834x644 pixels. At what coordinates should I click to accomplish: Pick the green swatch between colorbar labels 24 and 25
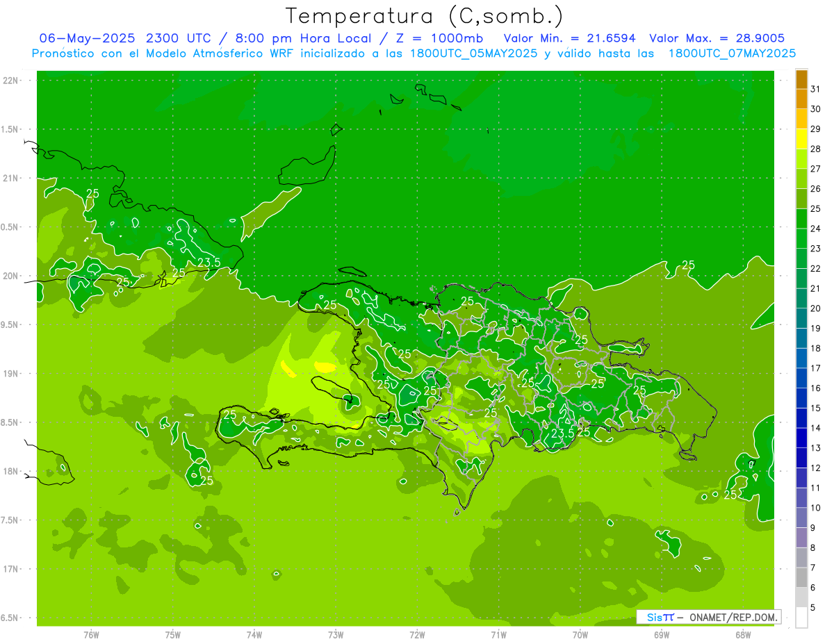[x=801, y=219]
